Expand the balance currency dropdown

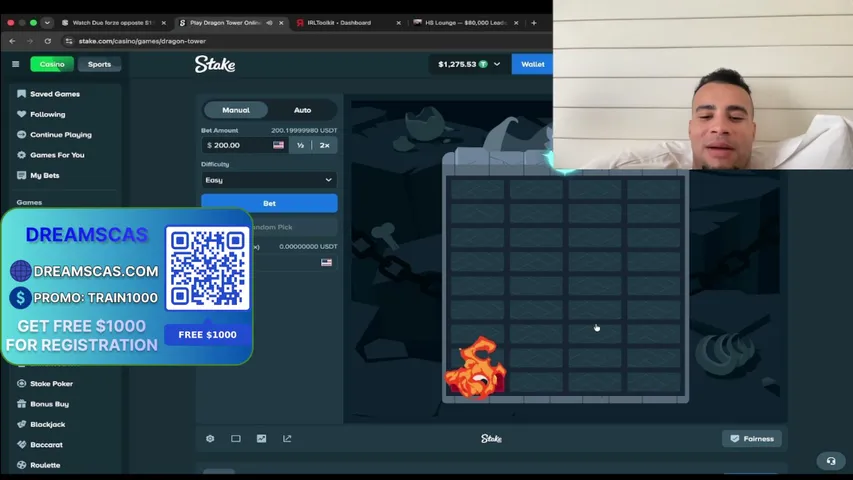click(x=497, y=64)
